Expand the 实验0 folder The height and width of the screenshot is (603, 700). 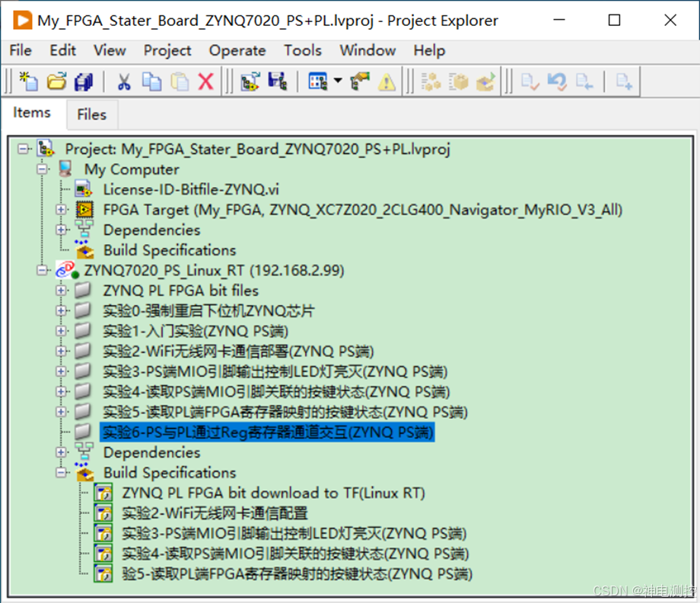[x=61, y=310]
